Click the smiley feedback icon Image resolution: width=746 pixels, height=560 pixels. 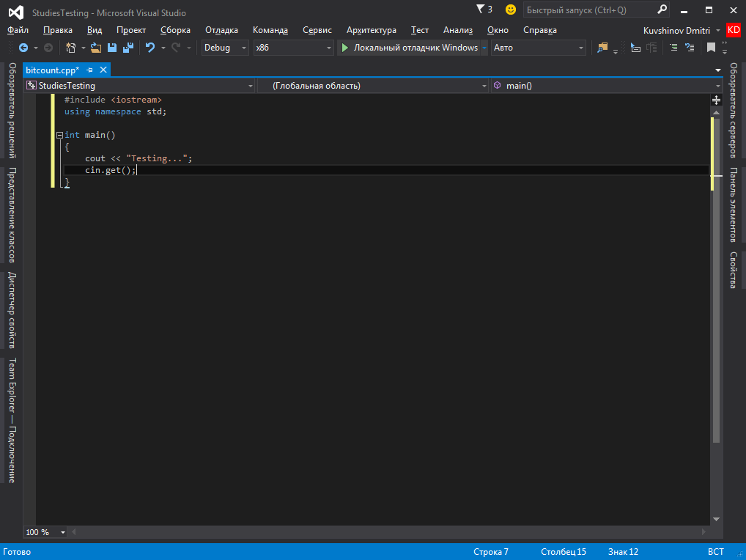click(511, 10)
